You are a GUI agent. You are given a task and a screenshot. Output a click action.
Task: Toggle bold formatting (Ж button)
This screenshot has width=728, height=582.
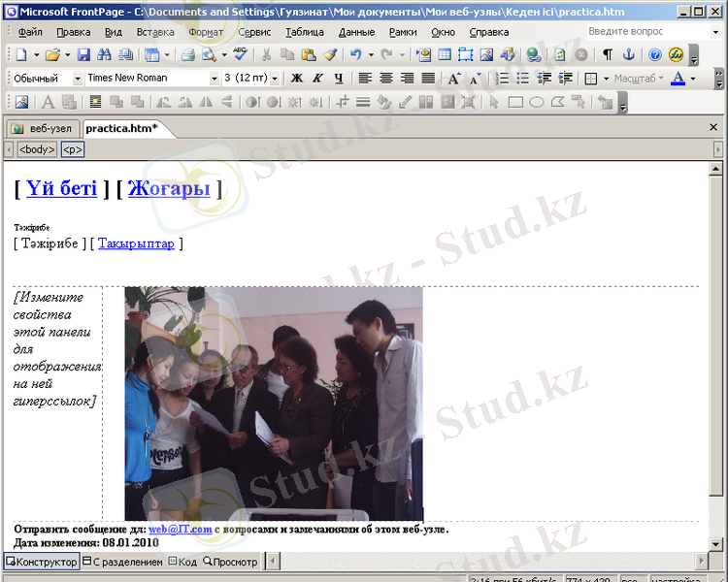point(296,79)
